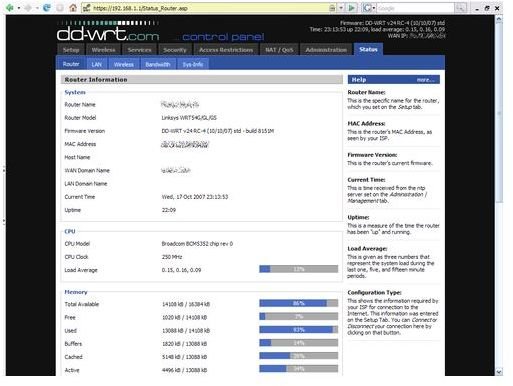Screen dimensions: 513x386
Task: Click the Cached memory progress bar
Action: (x=298, y=356)
